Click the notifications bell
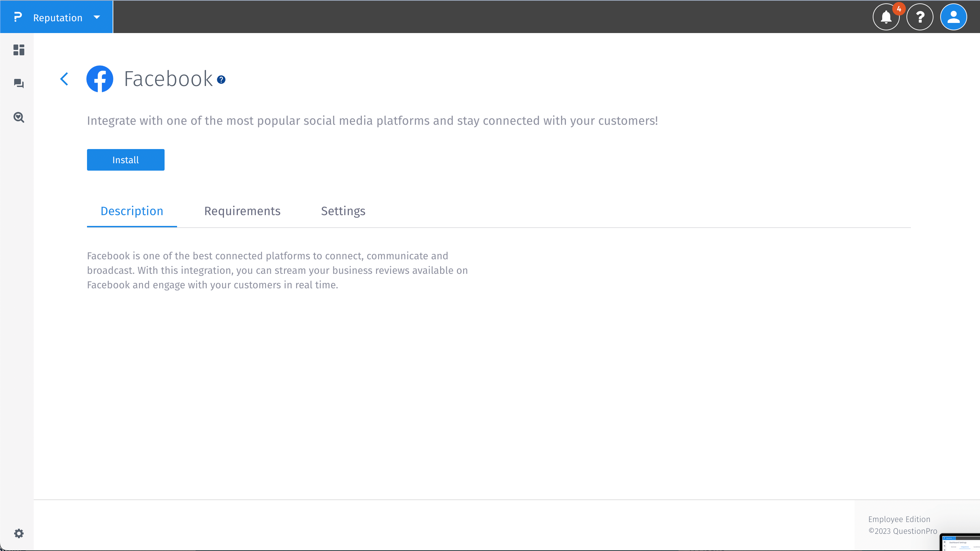 tap(886, 18)
